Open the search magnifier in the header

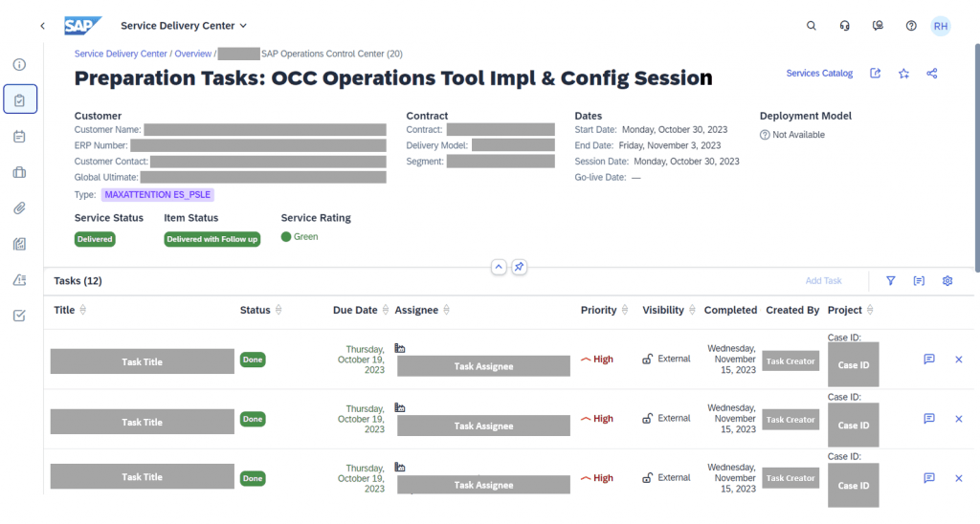tap(811, 26)
